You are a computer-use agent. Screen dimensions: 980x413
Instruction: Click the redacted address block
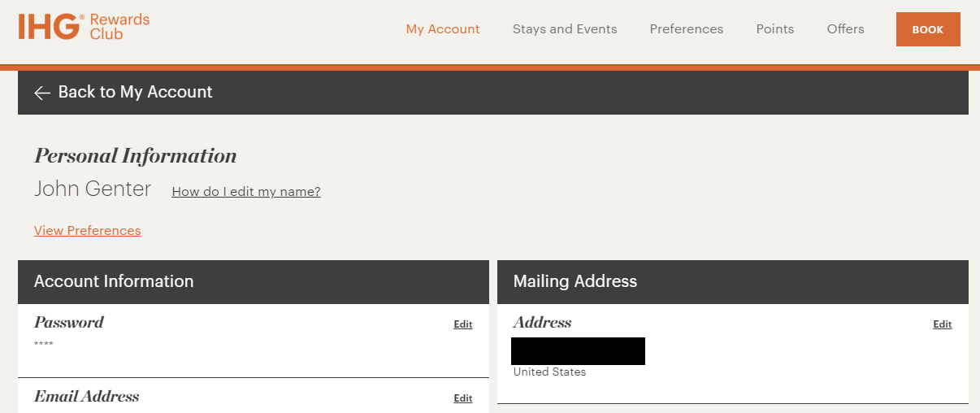(578, 351)
